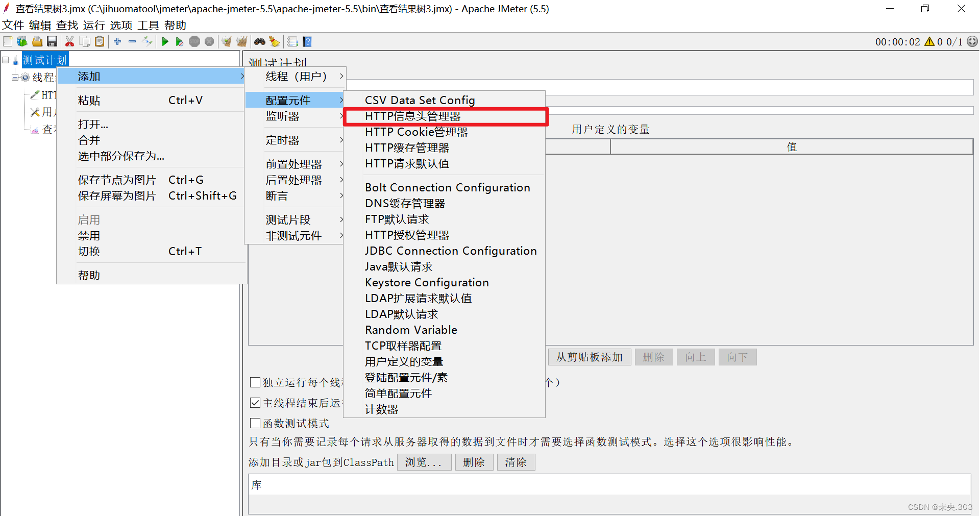Expand the 非测试元件 submenu

(295, 236)
